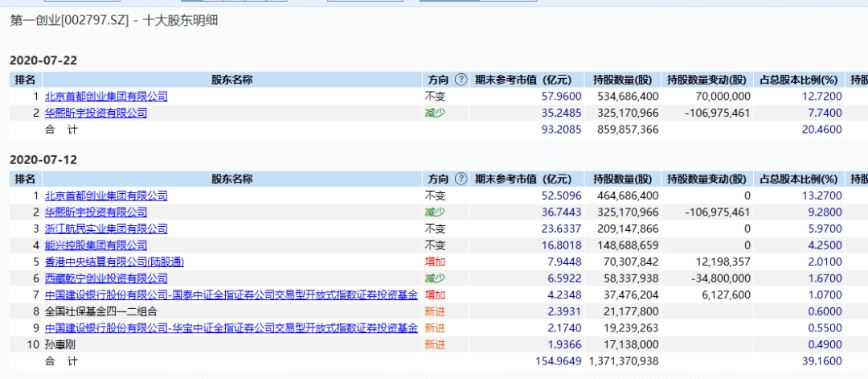Click 持股数量变动(股) header in the 2020-07-22 table
The image size is (868, 379).
pos(706,80)
